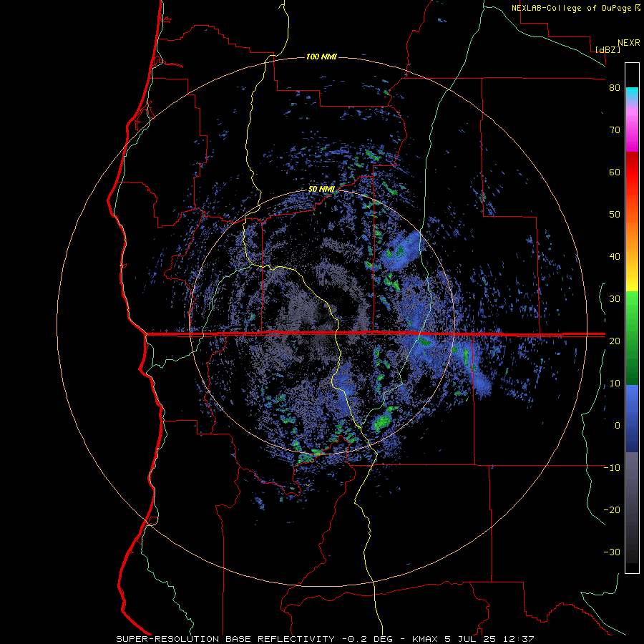Viewport: 644px width, 644px height.
Task: Click the blue band of the reflectivity color bar
Action: pos(632,418)
